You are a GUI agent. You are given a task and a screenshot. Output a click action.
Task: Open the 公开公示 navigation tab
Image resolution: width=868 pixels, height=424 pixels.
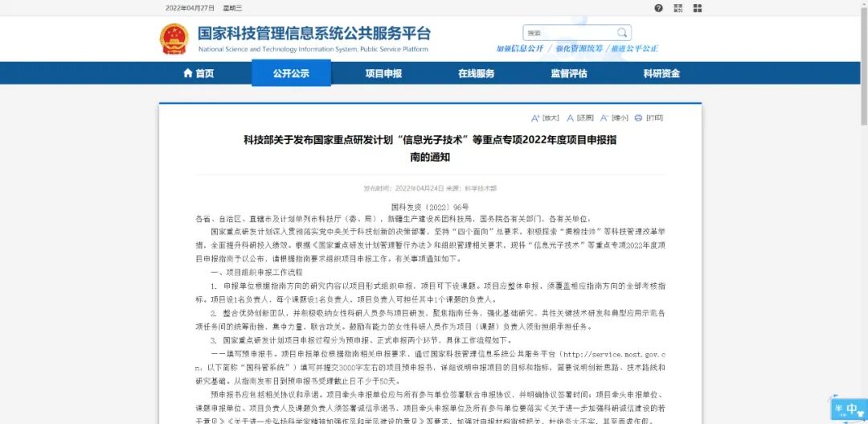[x=291, y=73]
